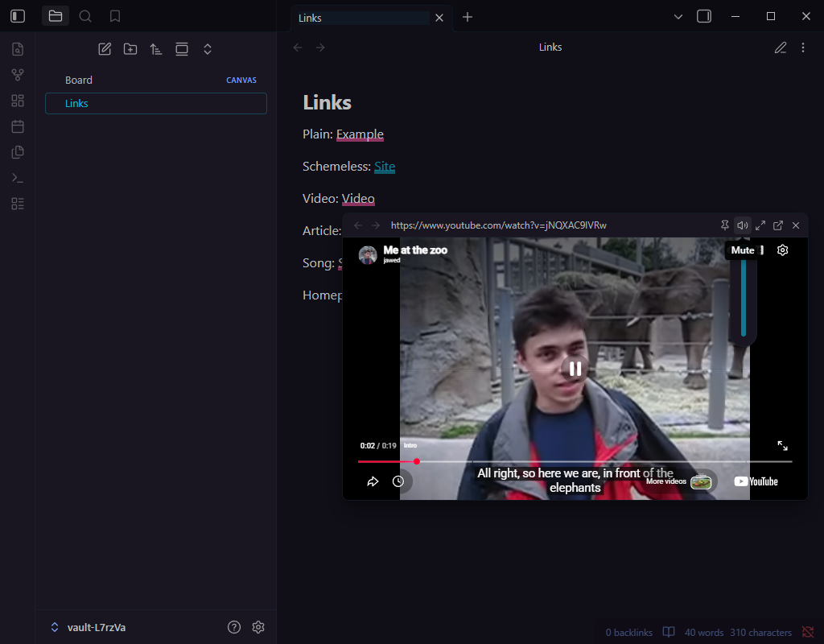Image resolution: width=824 pixels, height=644 pixels.
Task: Change sort order in file explorer
Action: click(x=156, y=49)
